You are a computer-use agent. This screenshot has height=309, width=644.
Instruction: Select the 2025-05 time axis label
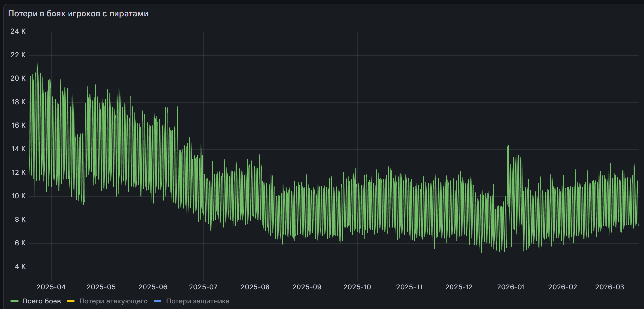click(x=101, y=287)
